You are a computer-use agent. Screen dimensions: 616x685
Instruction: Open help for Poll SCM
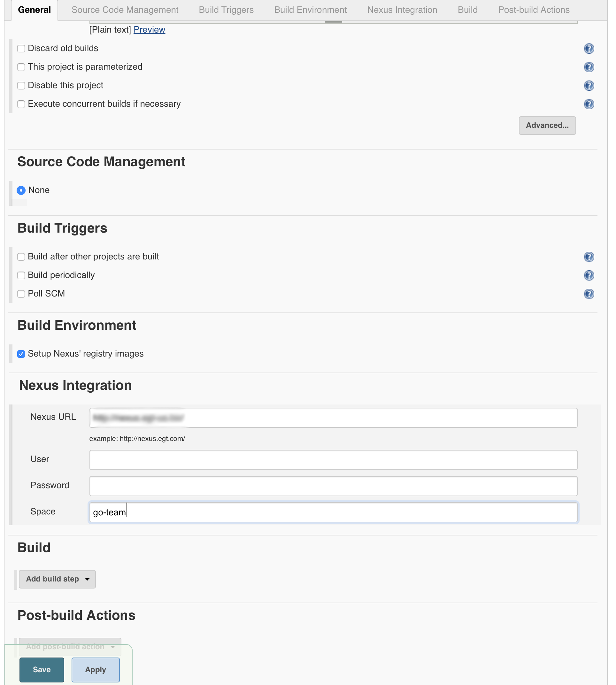(x=589, y=294)
